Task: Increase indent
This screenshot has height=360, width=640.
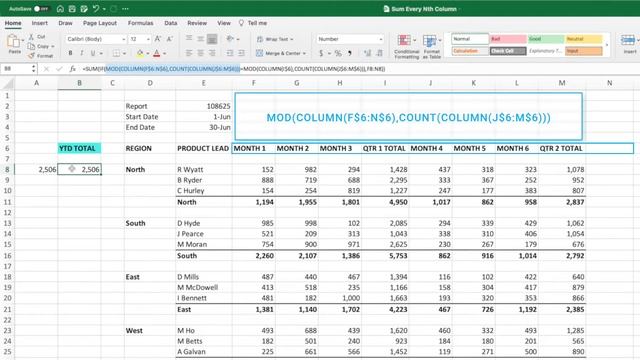Action: click(242, 53)
